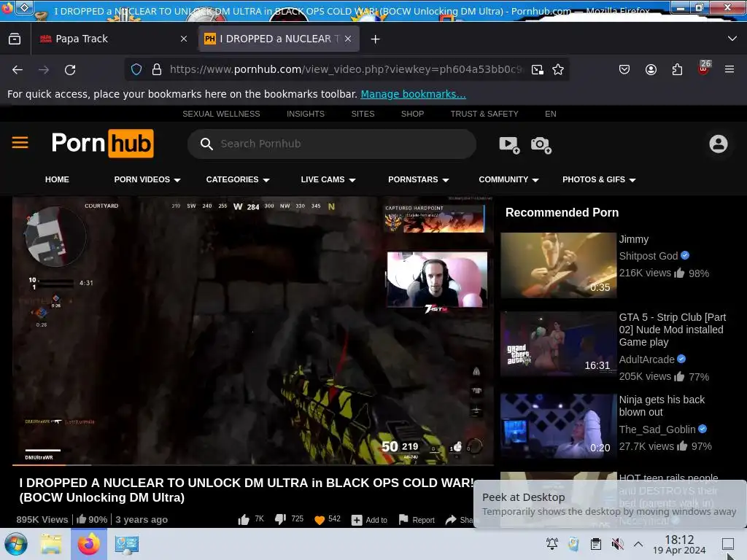
Task: Open TRUST & SAFETY in the top bar
Action: click(484, 114)
